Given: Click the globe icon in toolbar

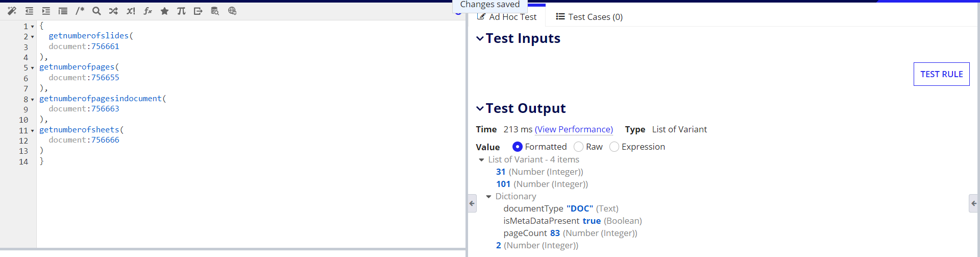Looking at the screenshot, I should pyautogui.click(x=232, y=11).
